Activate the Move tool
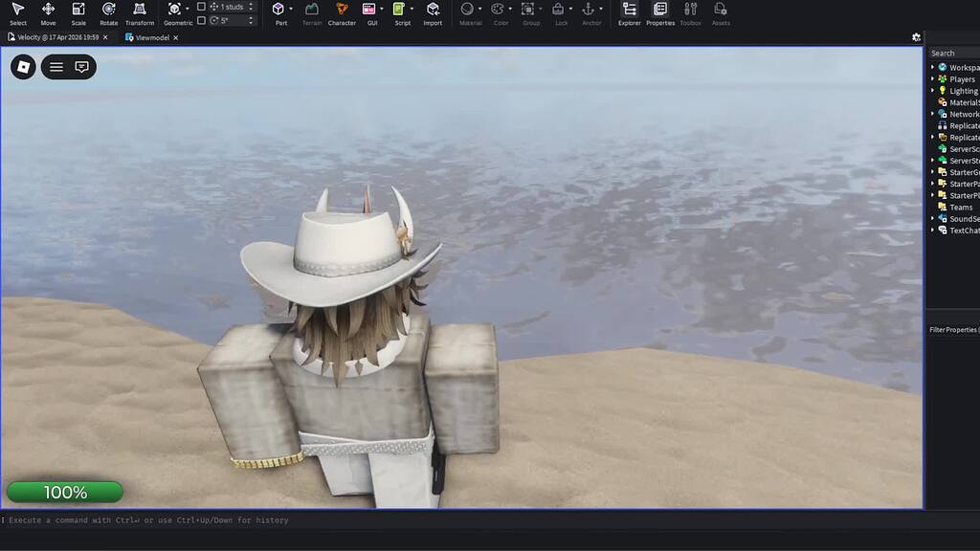This screenshot has width=980, height=551. (x=48, y=13)
